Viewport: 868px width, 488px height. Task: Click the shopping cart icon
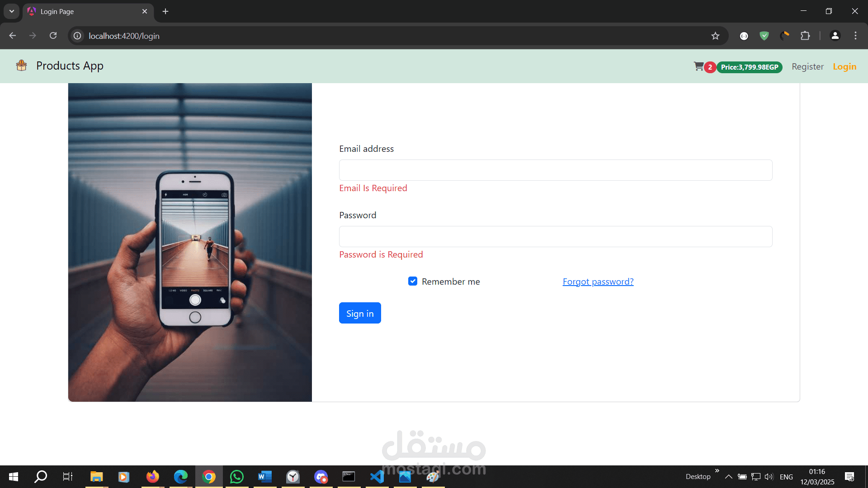[x=698, y=66]
